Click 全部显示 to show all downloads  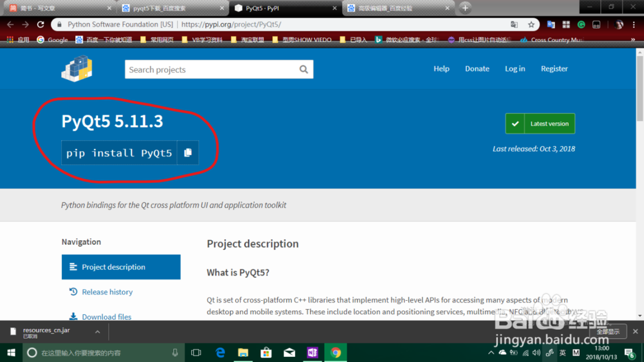point(608,332)
